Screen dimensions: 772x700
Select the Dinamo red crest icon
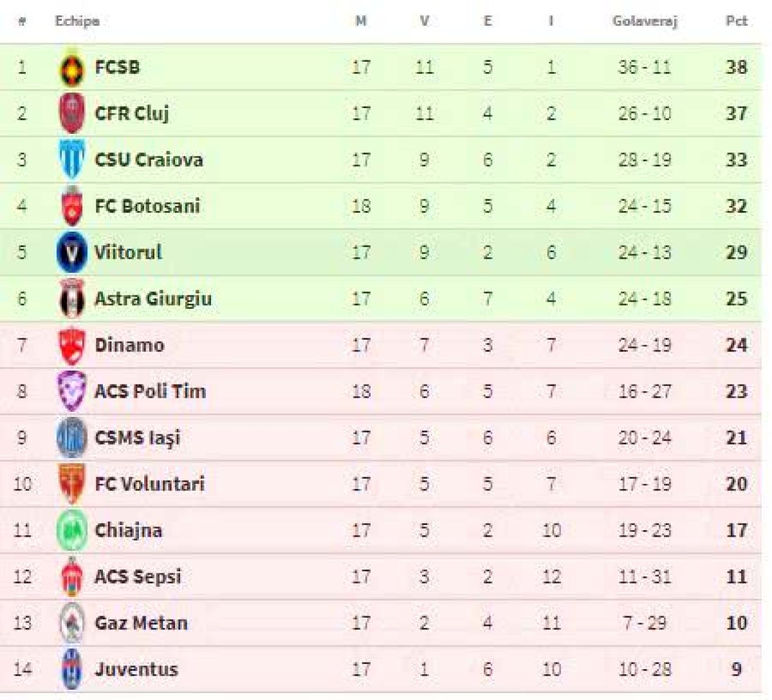(x=71, y=345)
